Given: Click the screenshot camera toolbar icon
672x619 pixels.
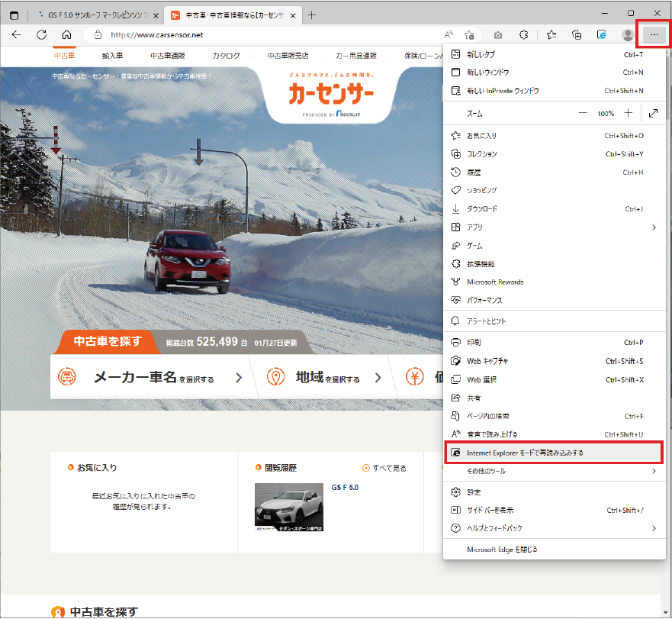Looking at the screenshot, I should pos(497,35).
